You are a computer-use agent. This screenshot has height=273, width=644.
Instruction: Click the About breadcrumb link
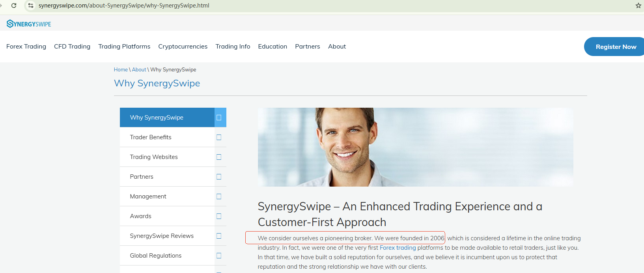click(x=139, y=69)
